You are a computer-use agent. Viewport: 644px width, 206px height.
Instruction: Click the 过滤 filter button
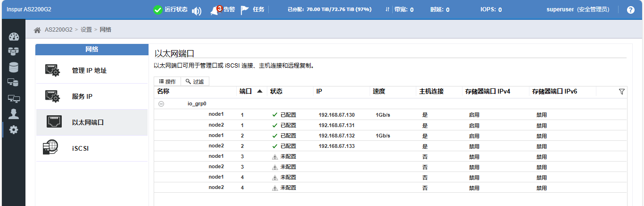[x=195, y=82]
